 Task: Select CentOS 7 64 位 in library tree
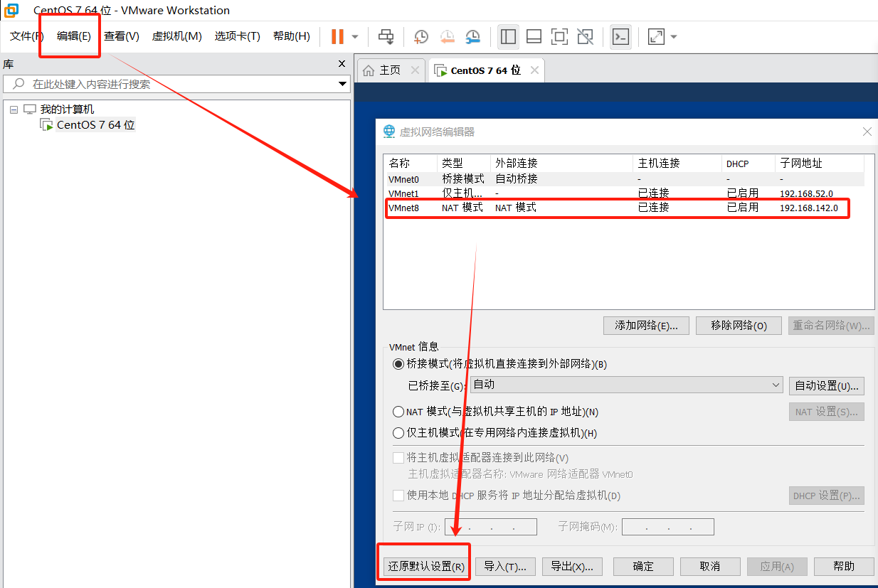96,125
